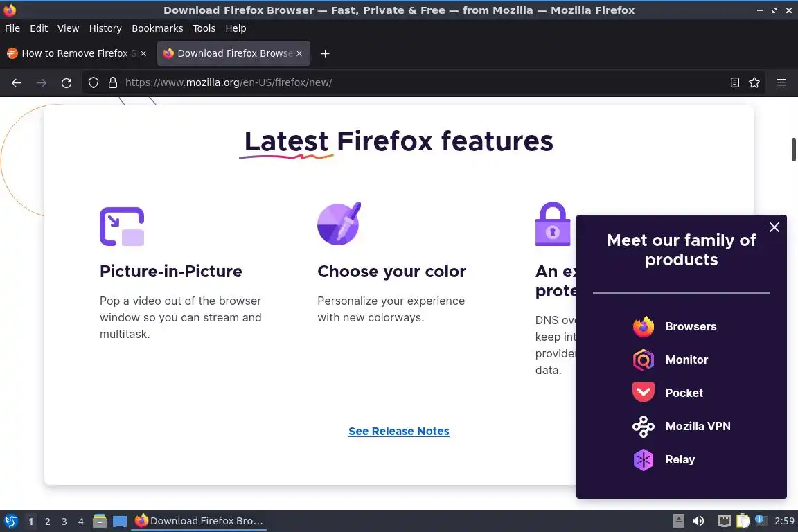Open the Tools menu
This screenshot has width=798, height=532.
pos(204,28)
